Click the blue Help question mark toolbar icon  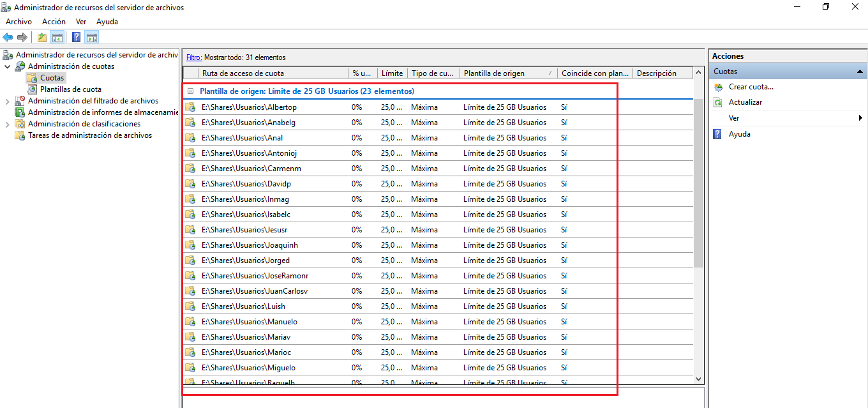pos(76,37)
